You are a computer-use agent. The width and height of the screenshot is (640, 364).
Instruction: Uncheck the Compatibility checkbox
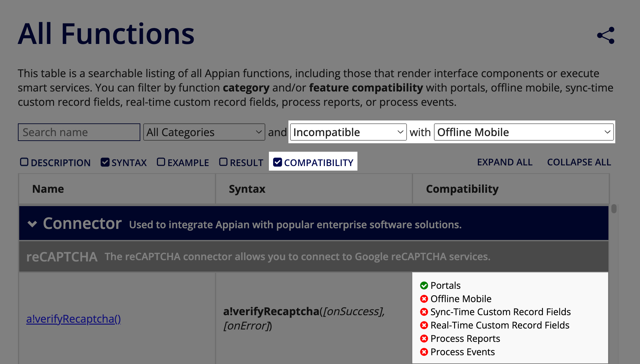tap(277, 162)
